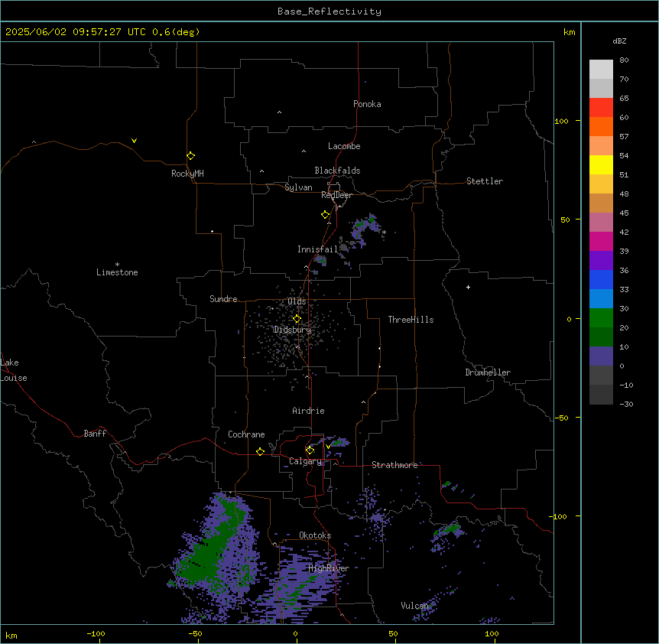
Task: Click the 80 dBZ white legend swatch
Action: point(601,69)
